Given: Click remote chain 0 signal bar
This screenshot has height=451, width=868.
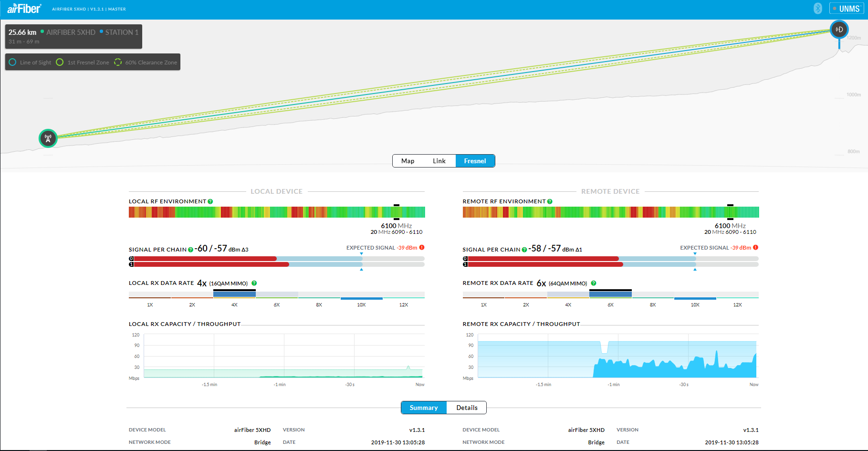Looking at the screenshot, I should pyautogui.click(x=611, y=259).
